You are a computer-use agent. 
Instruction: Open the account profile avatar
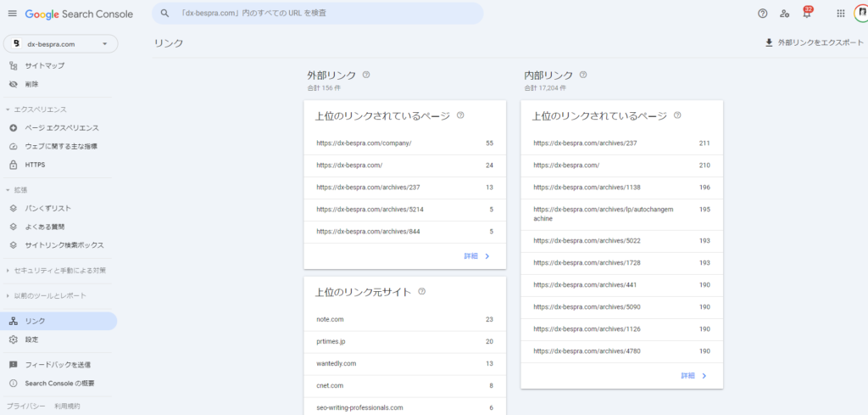click(861, 14)
